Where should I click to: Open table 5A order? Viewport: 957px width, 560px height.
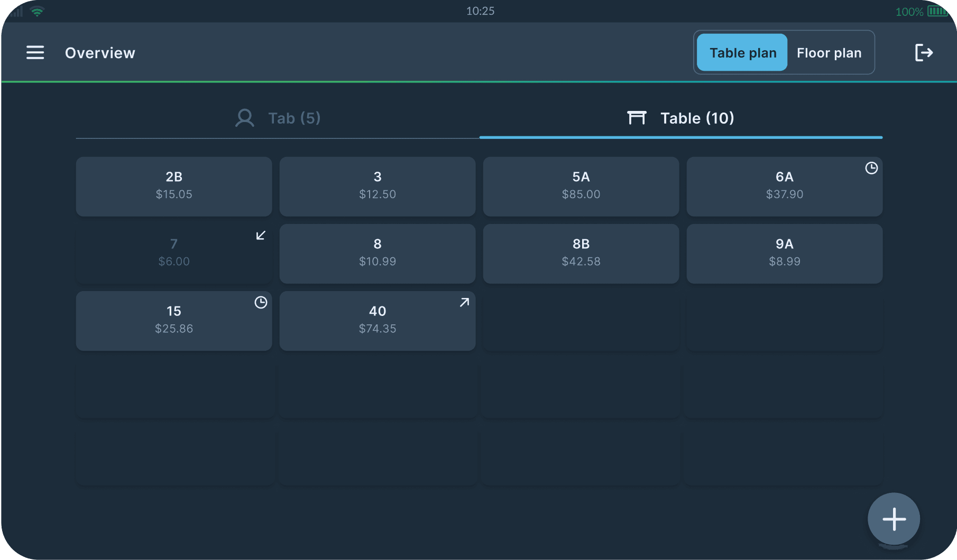[581, 186]
